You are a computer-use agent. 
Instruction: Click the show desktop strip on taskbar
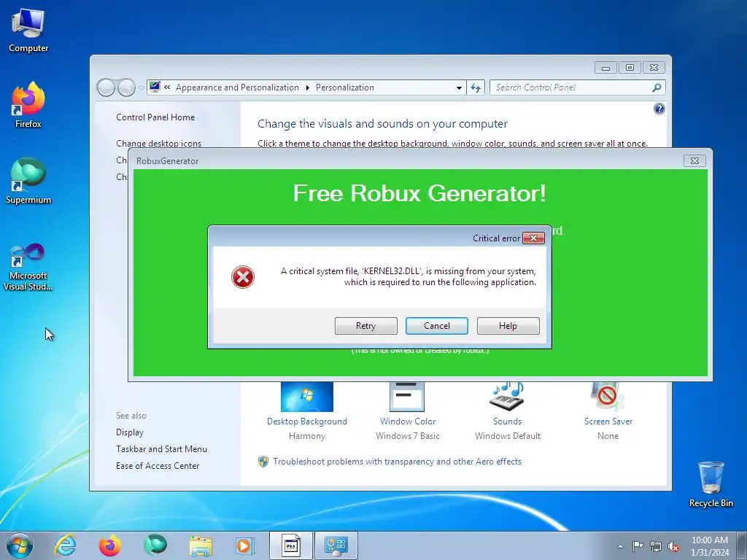click(x=742, y=545)
